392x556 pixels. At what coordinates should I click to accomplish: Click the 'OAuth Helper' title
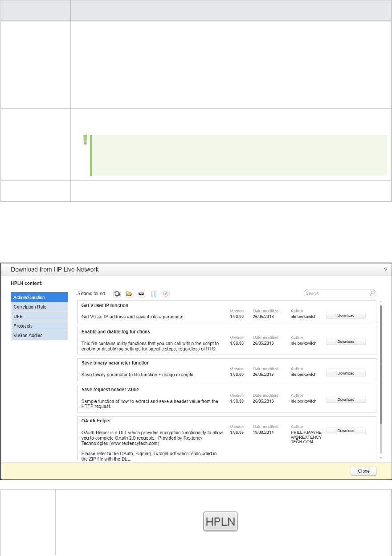pos(96,420)
